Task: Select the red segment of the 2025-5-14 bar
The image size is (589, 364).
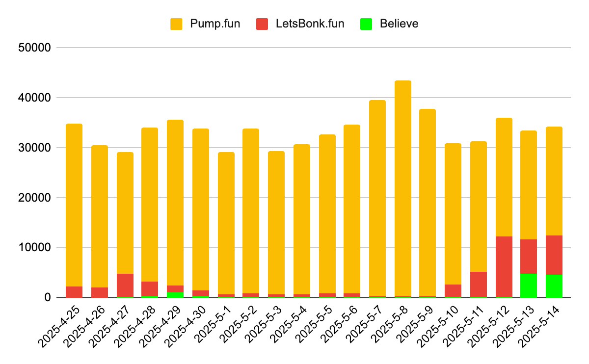Action: tap(554, 255)
